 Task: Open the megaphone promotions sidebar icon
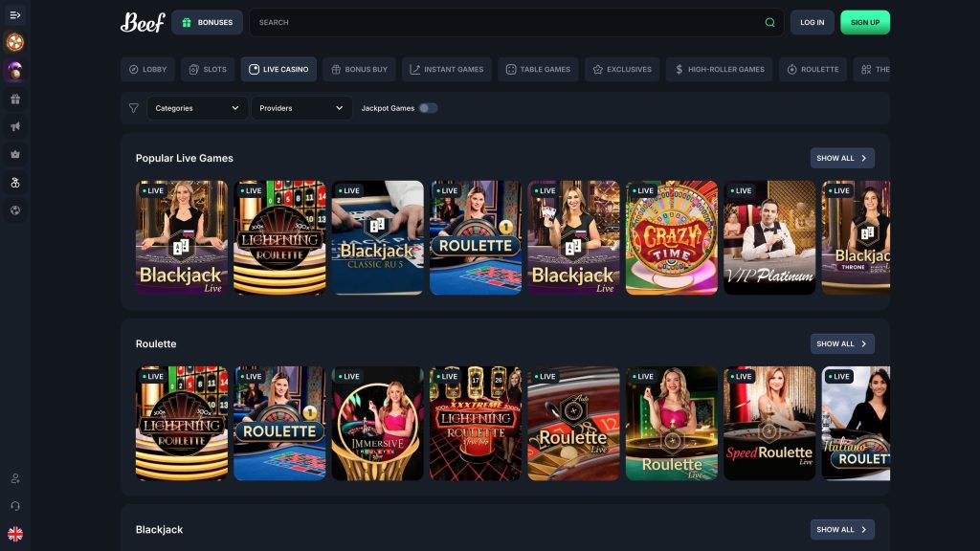15,127
